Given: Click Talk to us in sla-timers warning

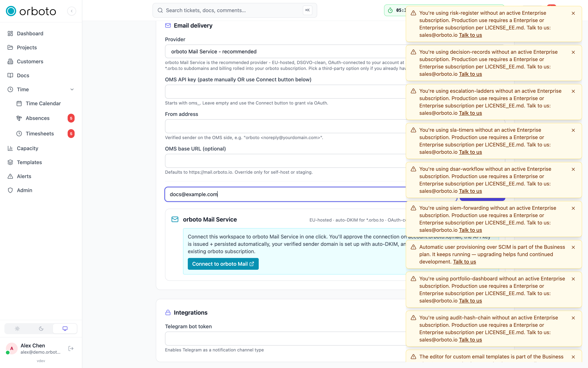Looking at the screenshot, I should pyautogui.click(x=470, y=152).
